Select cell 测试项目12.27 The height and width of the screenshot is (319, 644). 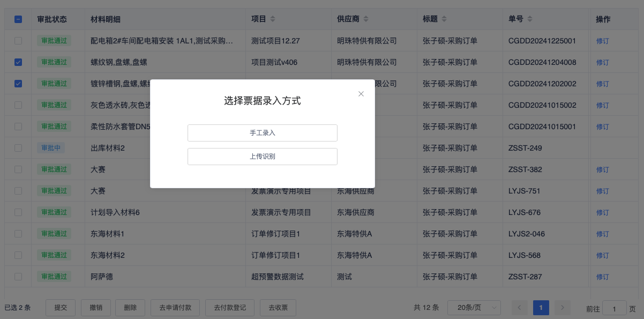[275, 41]
